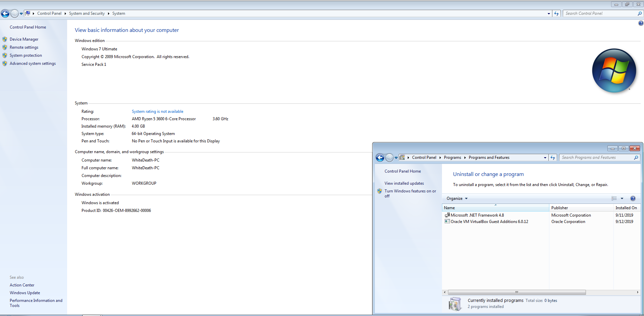Expand the arrow after System and Security breadcrumb
This screenshot has height=316, width=644.
[108, 13]
